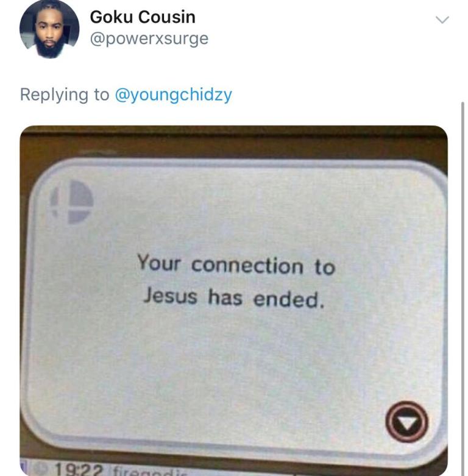Open the attached tweet image
468x476 pixels.
(x=234, y=300)
